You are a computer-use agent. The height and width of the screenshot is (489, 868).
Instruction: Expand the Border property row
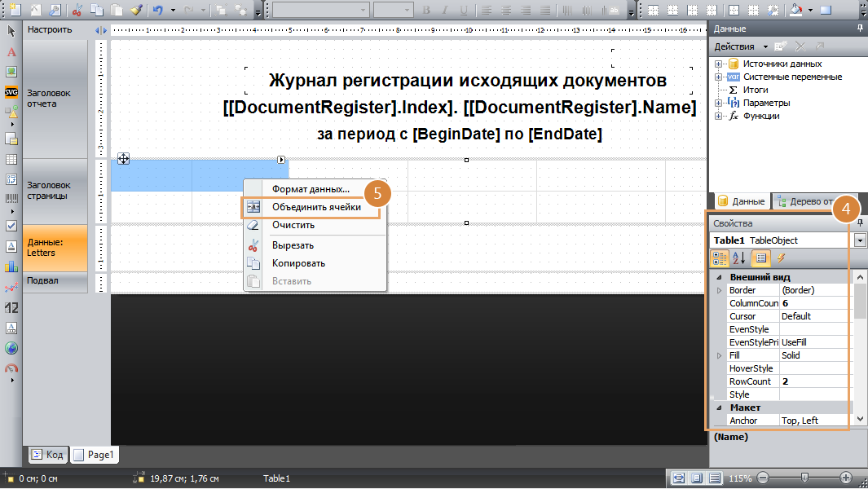pos(720,290)
